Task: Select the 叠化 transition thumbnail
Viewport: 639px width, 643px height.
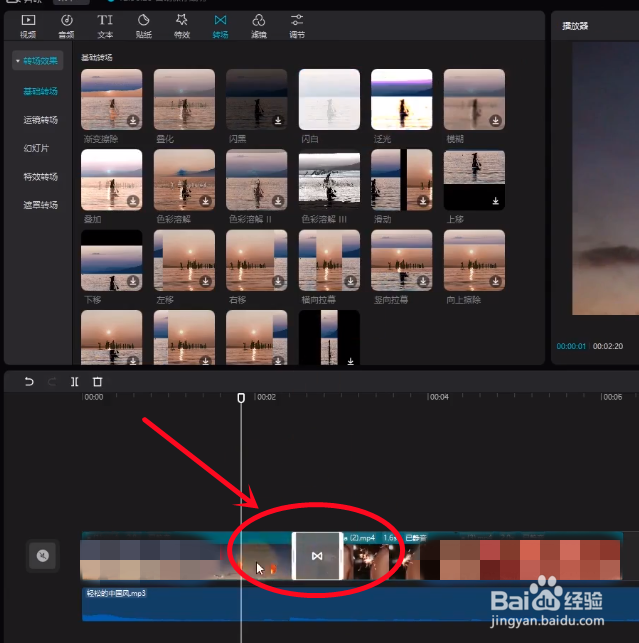Action: click(184, 99)
